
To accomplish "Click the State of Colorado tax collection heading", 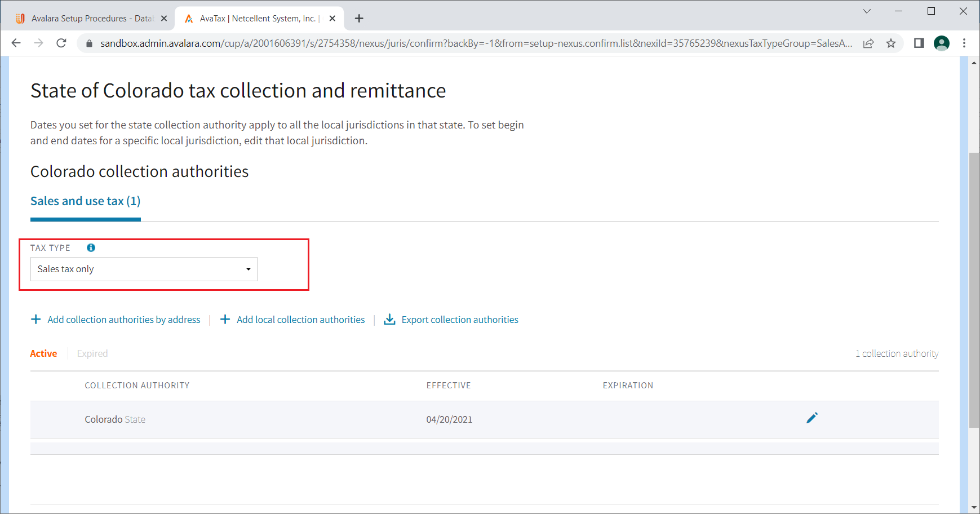I will pyautogui.click(x=238, y=91).
